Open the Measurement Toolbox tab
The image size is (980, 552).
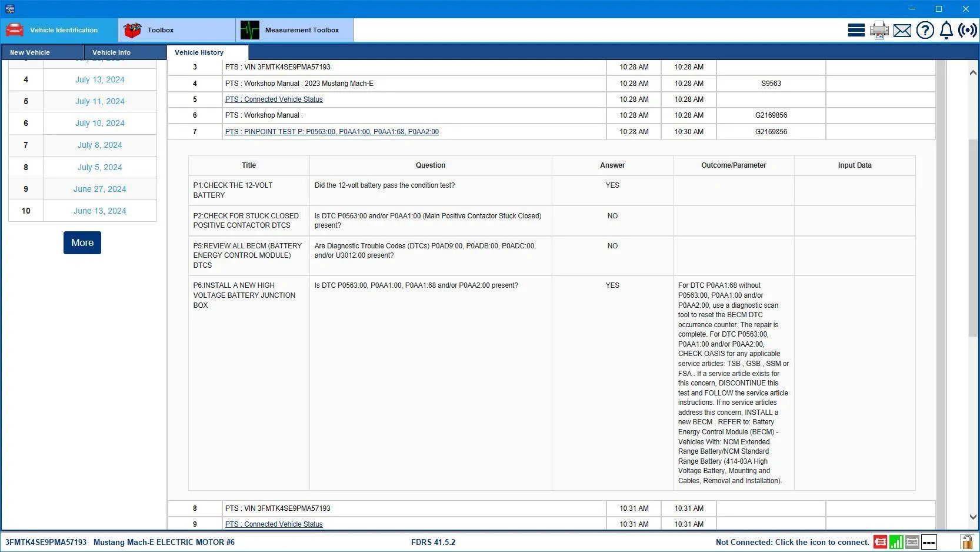295,30
